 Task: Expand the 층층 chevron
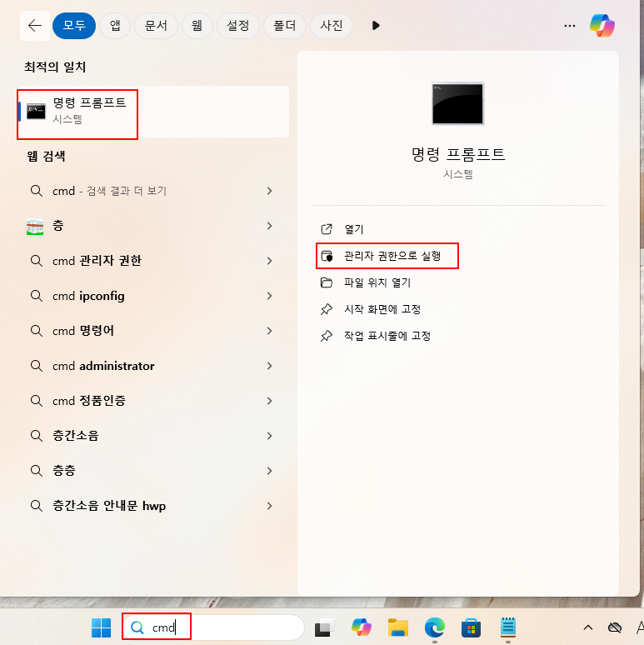269,471
